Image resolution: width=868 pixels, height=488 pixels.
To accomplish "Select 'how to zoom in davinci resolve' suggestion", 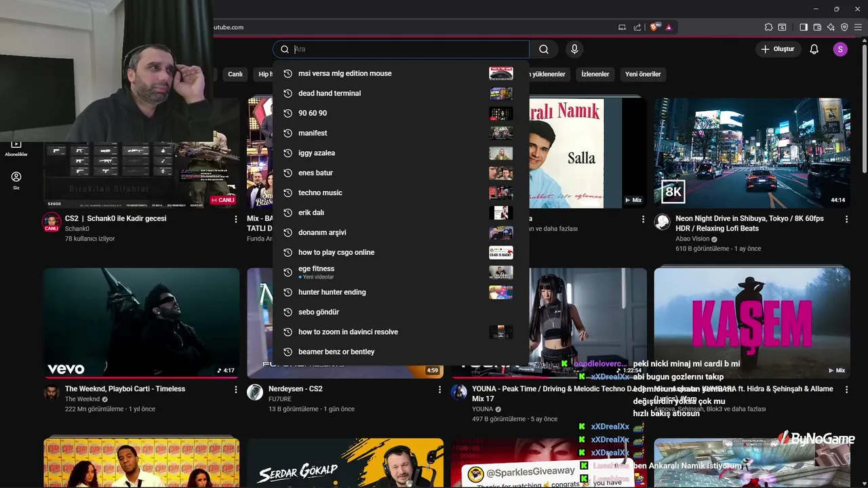I will (401, 331).
